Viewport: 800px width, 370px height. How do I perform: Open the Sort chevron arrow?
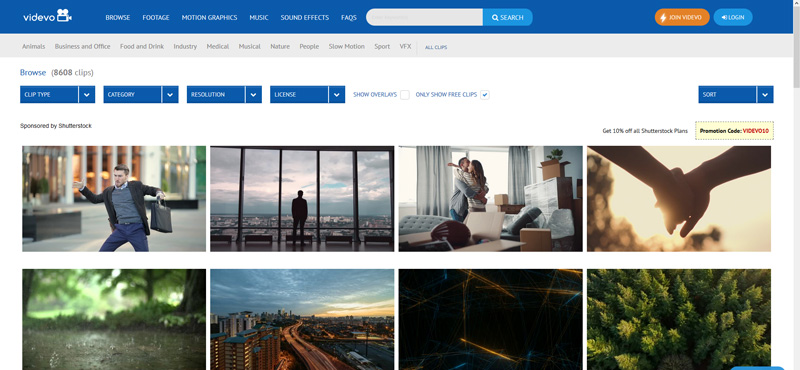point(765,94)
